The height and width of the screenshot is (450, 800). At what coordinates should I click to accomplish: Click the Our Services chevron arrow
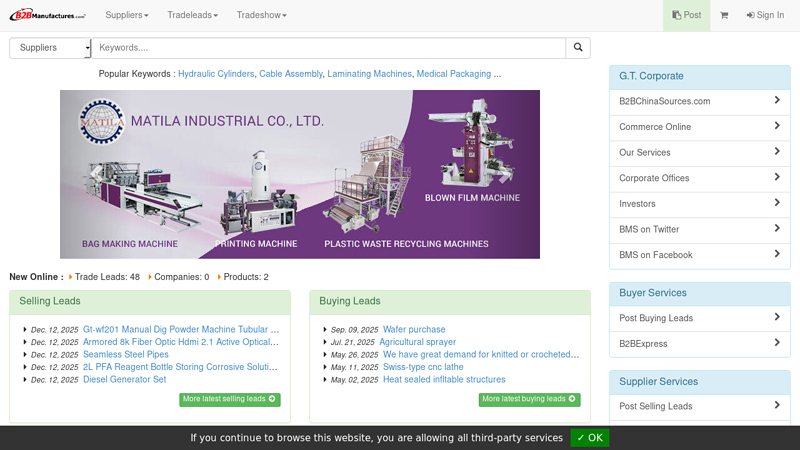(x=777, y=151)
